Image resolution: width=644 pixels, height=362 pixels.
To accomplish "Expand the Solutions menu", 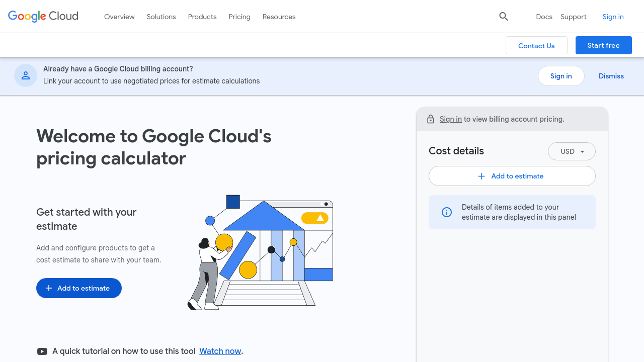I will coord(161,17).
